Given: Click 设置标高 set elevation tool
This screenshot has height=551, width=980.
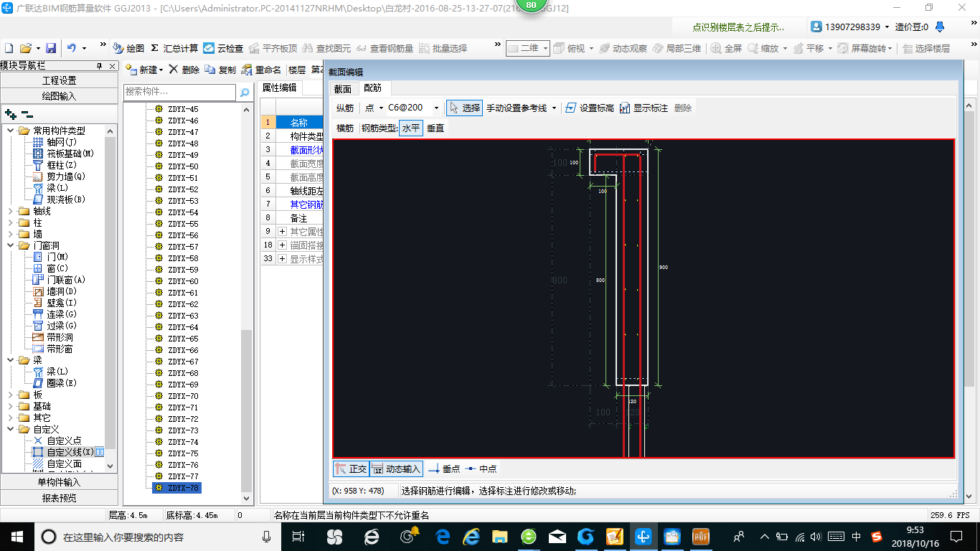Looking at the screenshot, I should pyautogui.click(x=590, y=108).
